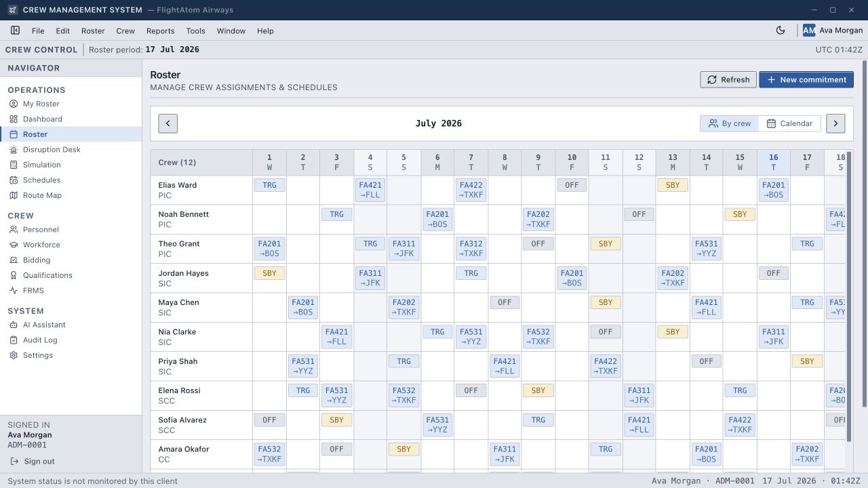Click the My Roster sidebar icon

tap(14, 104)
